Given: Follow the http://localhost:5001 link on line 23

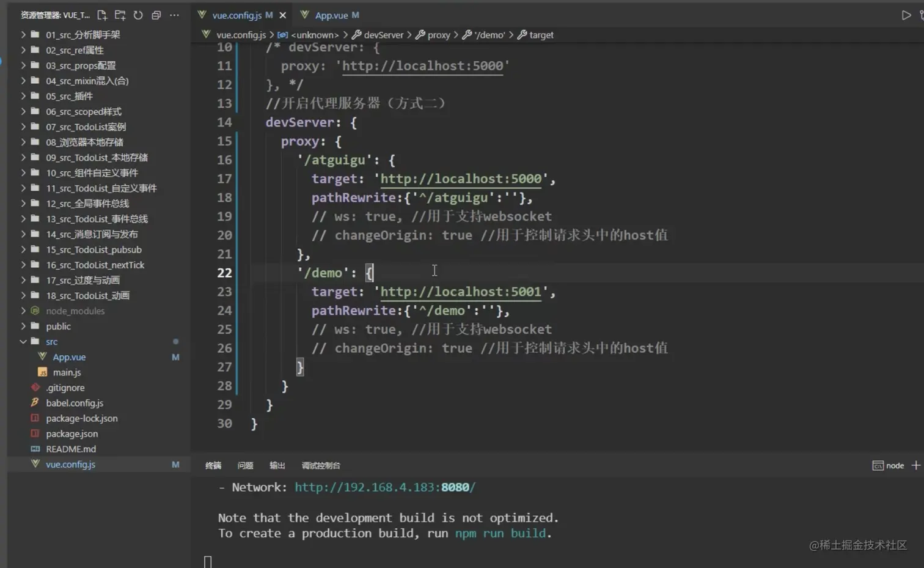Looking at the screenshot, I should (461, 292).
